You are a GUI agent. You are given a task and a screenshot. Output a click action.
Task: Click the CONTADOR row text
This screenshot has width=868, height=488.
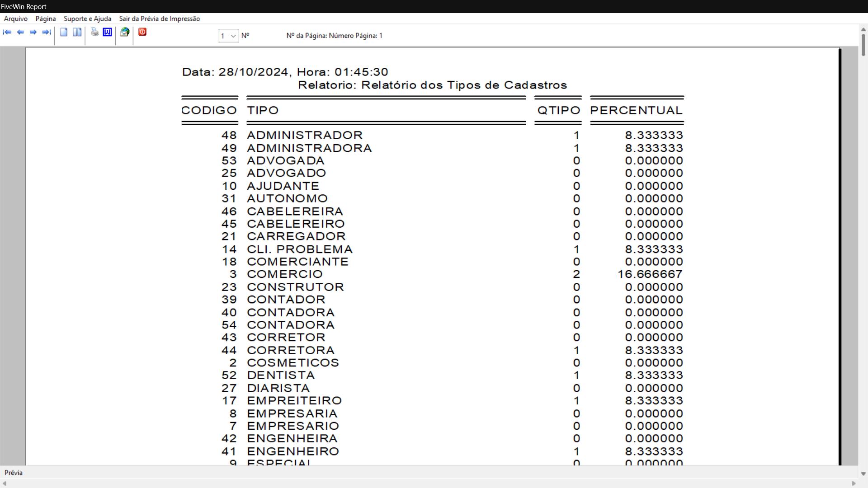click(286, 300)
